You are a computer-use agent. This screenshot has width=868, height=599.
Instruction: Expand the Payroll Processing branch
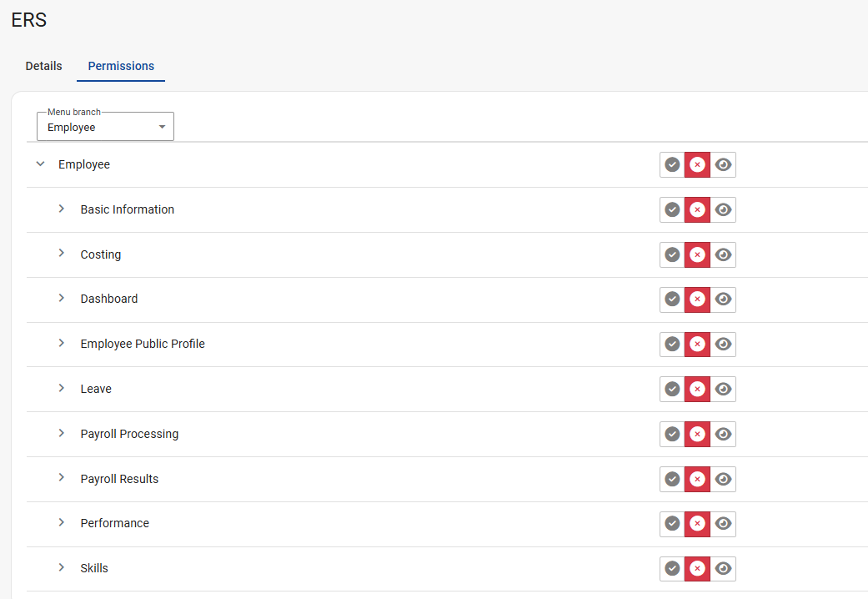point(62,433)
